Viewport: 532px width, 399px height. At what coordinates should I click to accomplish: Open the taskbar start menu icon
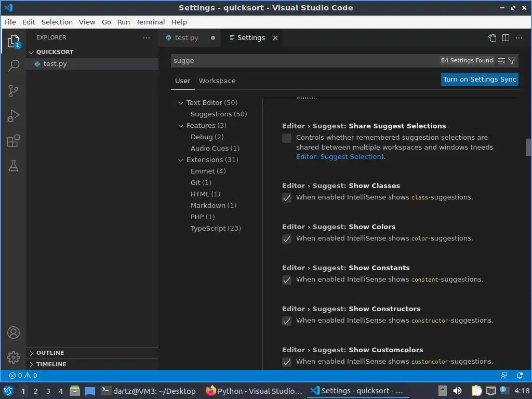click(8, 391)
